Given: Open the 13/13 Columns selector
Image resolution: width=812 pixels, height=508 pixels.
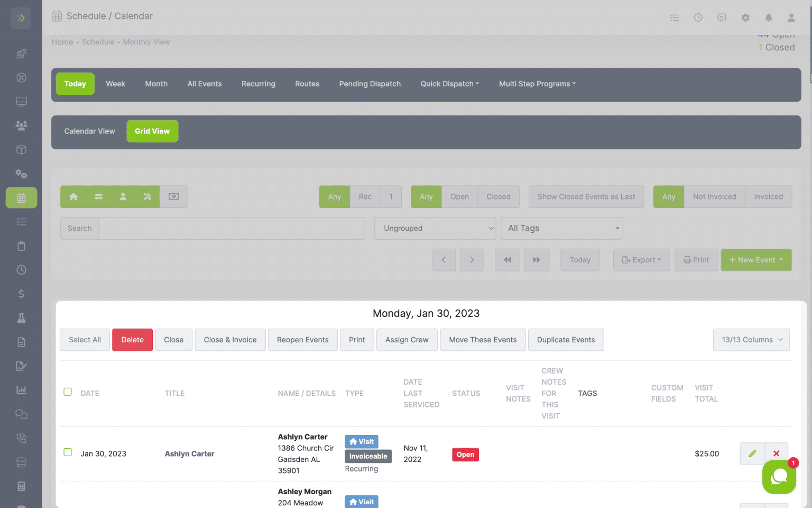Looking at the screenshot, I should 751,340.
